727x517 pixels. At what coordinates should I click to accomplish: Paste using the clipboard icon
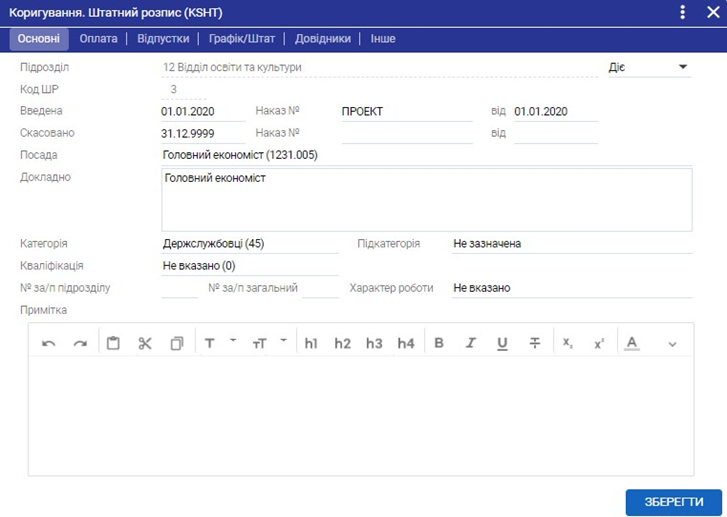click(113, 343)
